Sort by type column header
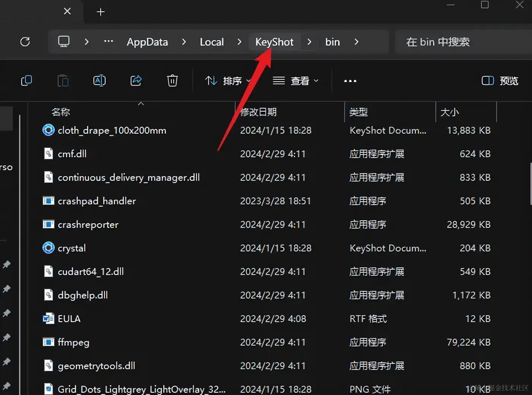The image size is (532, 395). [358, 112]
